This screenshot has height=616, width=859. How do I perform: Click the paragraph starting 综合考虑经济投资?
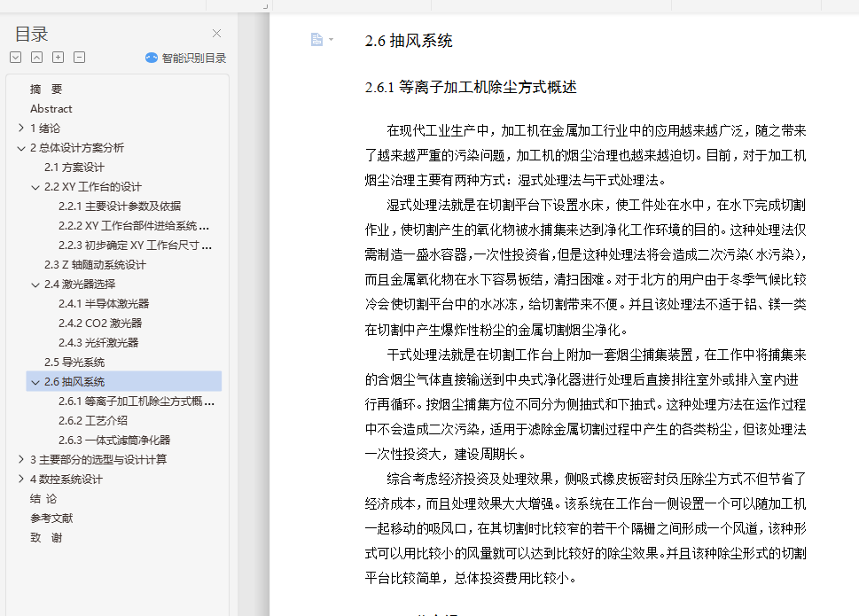[x=586, y=528]
